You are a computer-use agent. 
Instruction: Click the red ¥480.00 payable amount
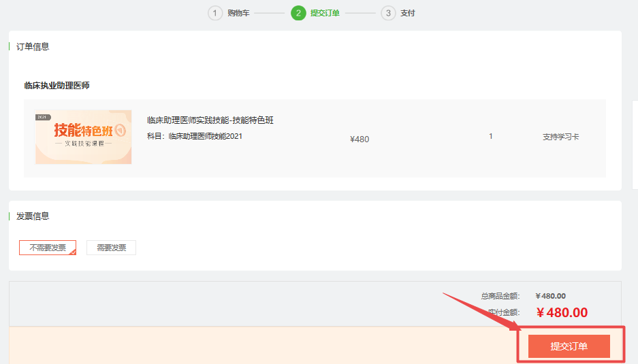tap(561, 312)
